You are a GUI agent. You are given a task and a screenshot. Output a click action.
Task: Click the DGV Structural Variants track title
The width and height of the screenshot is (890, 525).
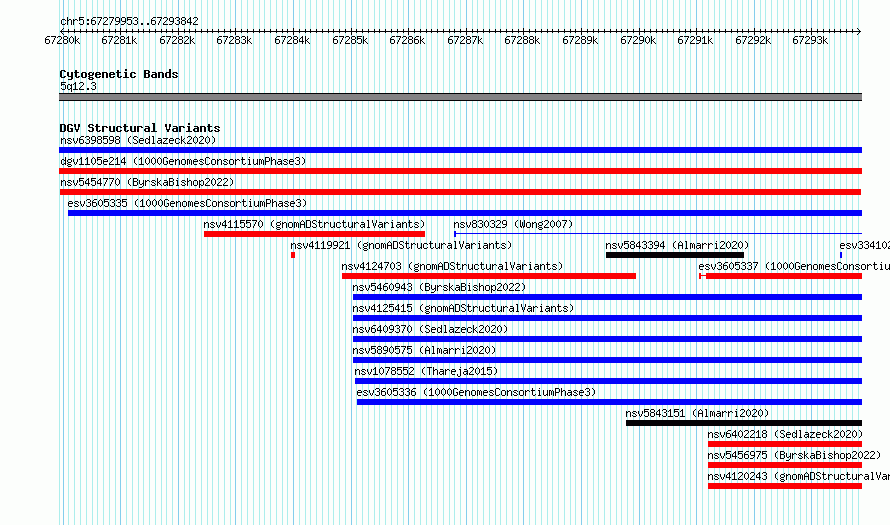(x=140, y=128)
